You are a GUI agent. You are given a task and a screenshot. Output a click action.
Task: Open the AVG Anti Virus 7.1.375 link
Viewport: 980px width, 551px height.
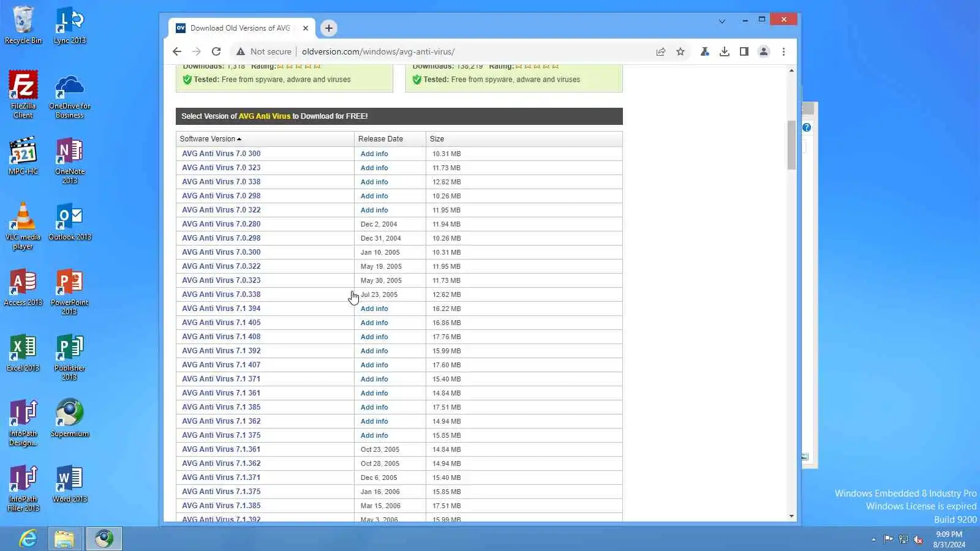point(221,492)
